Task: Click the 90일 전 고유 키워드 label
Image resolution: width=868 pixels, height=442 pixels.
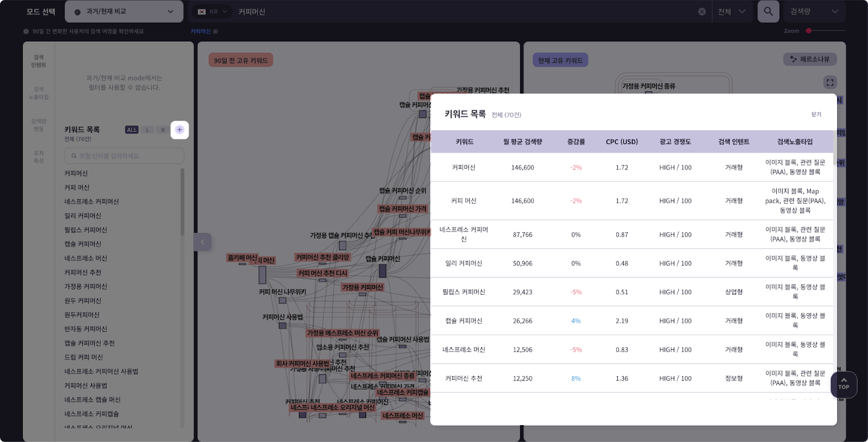Action: [x=241, y=60]
